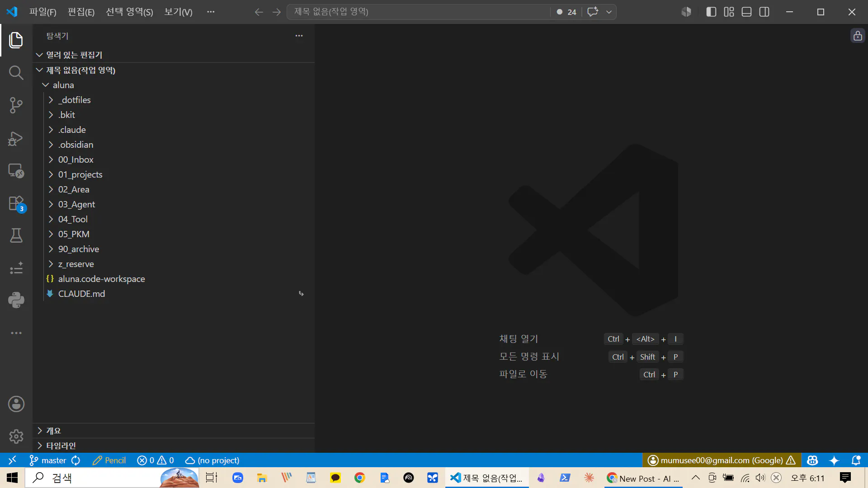Image resolution: width=868 pixels, height=488 pixels.
Task: Go forward using the title bar arrow
Action: (277, 12)
